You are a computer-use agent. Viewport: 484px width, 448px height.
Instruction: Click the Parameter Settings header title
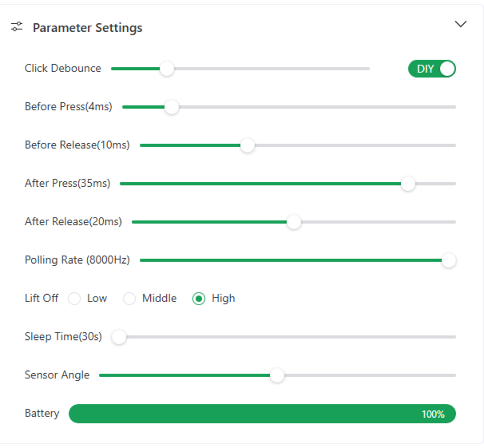tap(87, 28)
